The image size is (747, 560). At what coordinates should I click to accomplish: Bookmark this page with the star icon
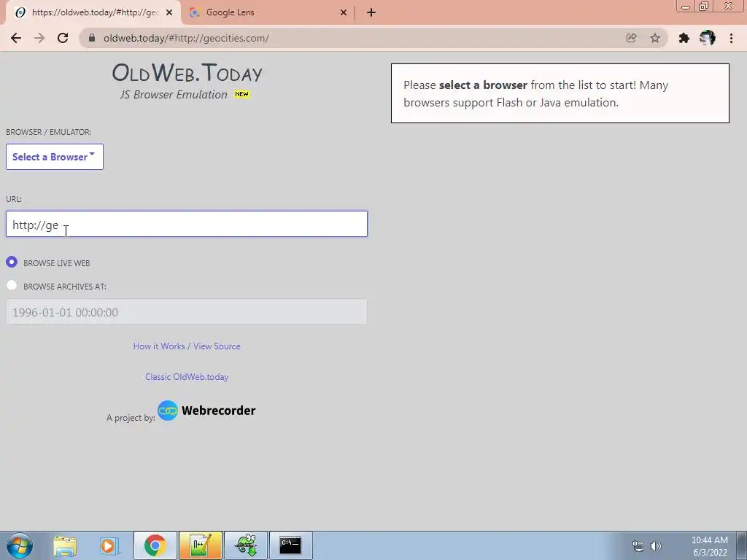tap(655, 38)
